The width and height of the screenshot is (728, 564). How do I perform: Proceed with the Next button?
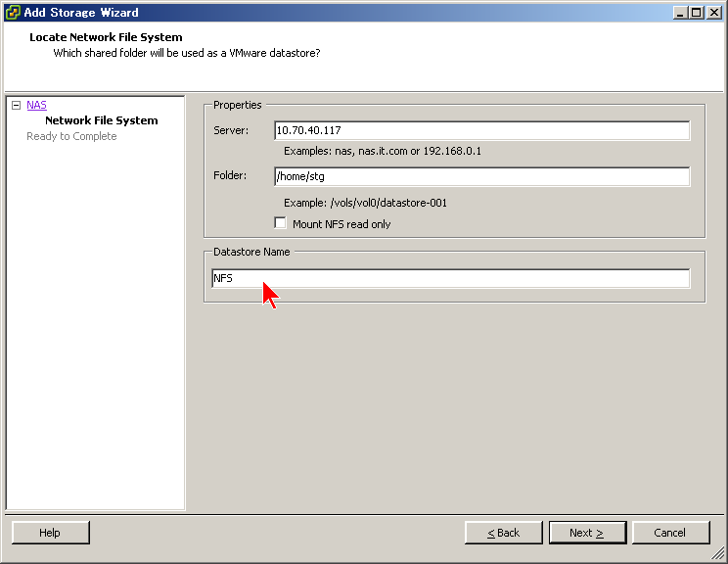pyautogui.click(x=587, y=533)
